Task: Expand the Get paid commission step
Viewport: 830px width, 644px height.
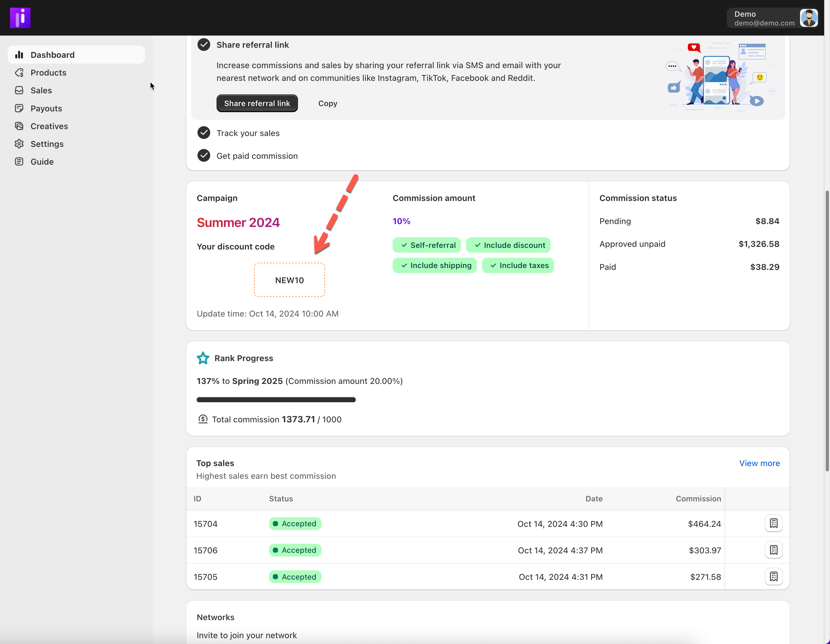Action: [257, 156]
